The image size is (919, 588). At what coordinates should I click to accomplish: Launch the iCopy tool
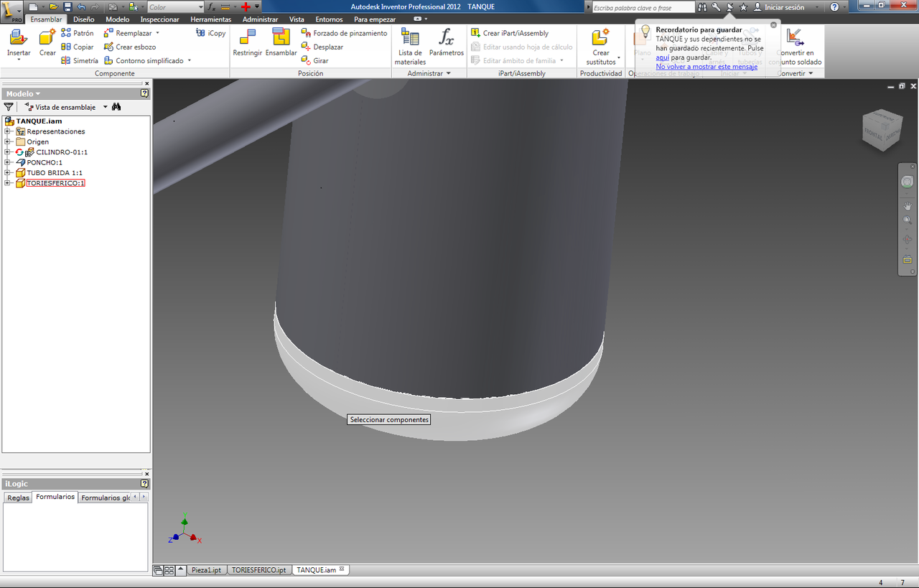(211, 33)
